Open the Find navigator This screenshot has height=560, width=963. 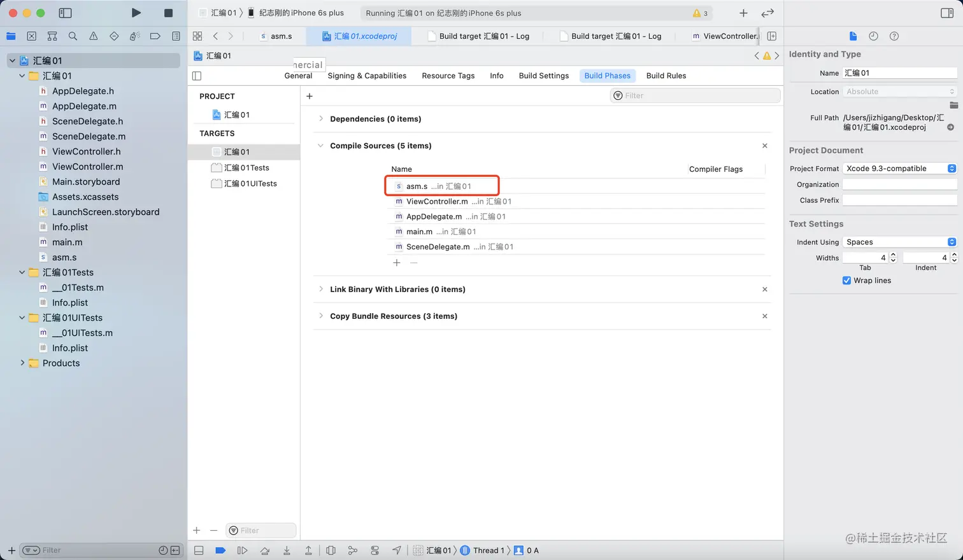click(73, 36)
